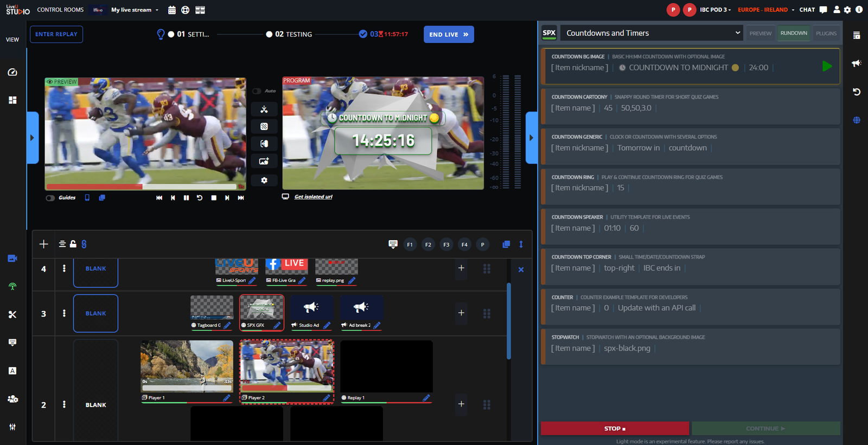
Task: Switch to the PREVIEW tab in SPX panel
Action: pos(761,33)
